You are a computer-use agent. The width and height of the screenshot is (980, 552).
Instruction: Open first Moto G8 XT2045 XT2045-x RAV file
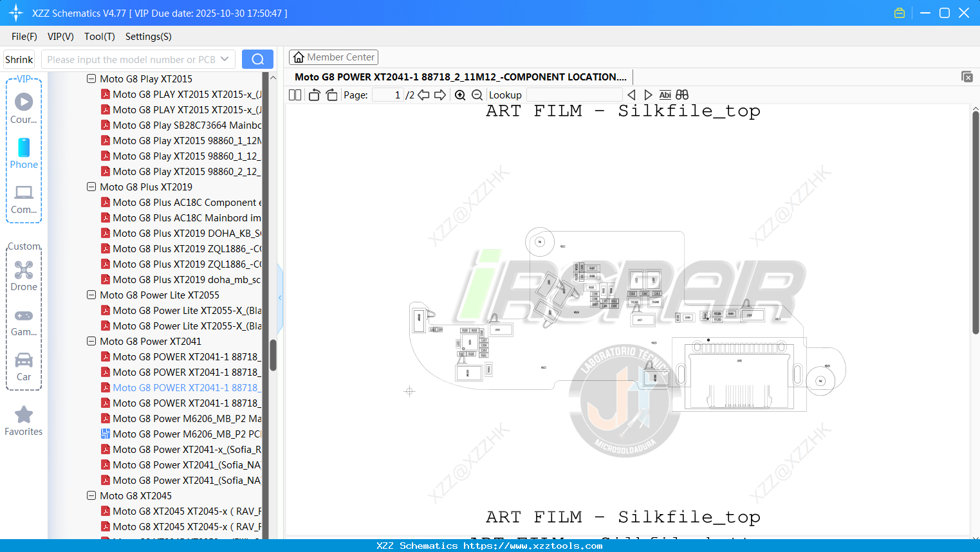click(181, 511)
